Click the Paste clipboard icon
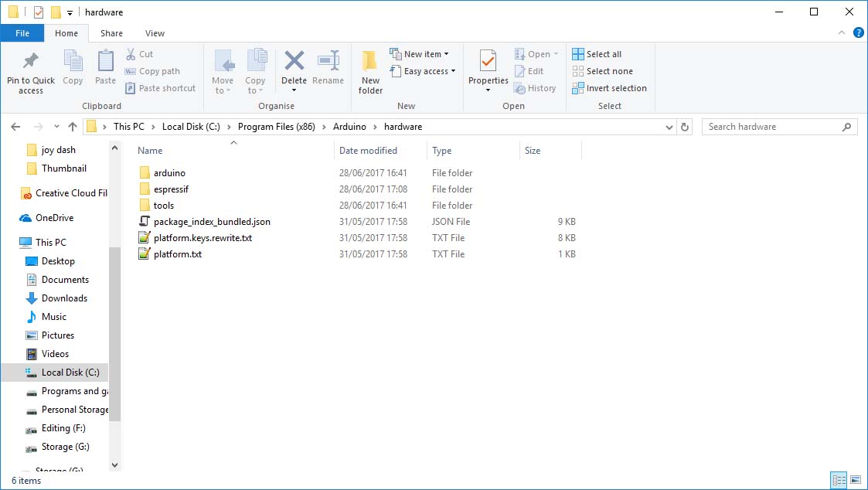 105,61
